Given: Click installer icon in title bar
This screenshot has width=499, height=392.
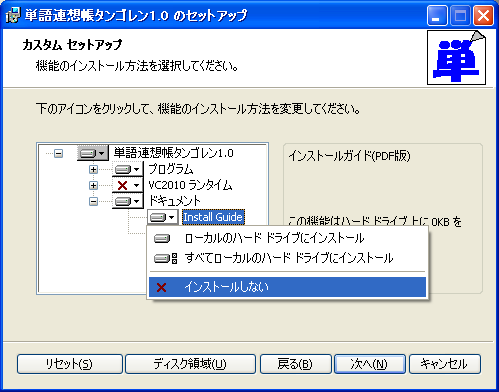Looking at the screenshot, I should pos(13,15).
